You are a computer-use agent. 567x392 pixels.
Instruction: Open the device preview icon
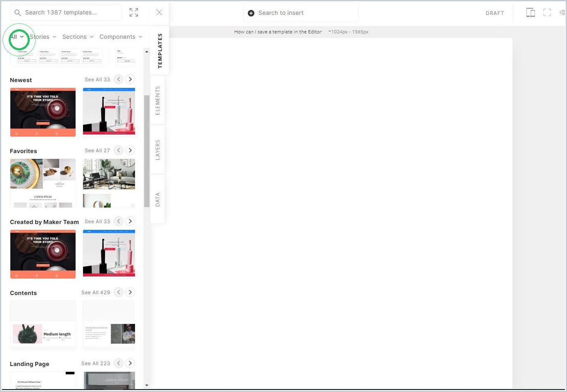click(x=531, y=12)
